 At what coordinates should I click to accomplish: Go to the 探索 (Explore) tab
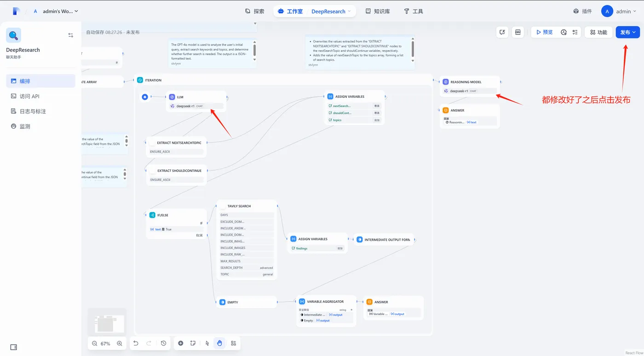254,11
